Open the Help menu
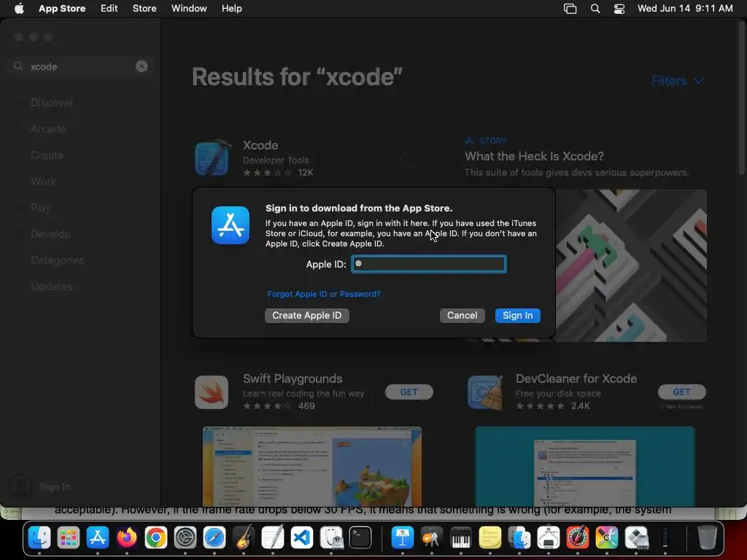747x560 pixels. point(231,9)
